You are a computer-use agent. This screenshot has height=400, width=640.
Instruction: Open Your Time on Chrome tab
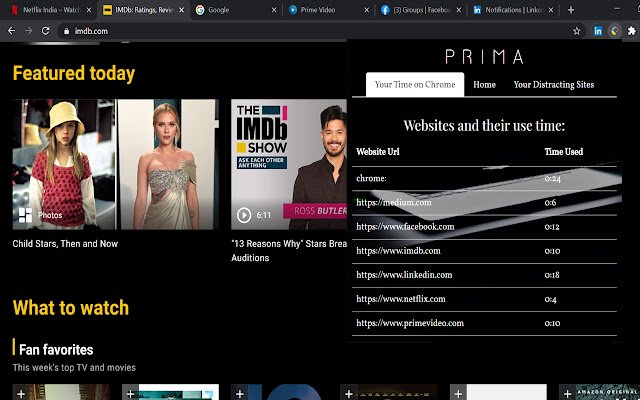coord(415,84)
